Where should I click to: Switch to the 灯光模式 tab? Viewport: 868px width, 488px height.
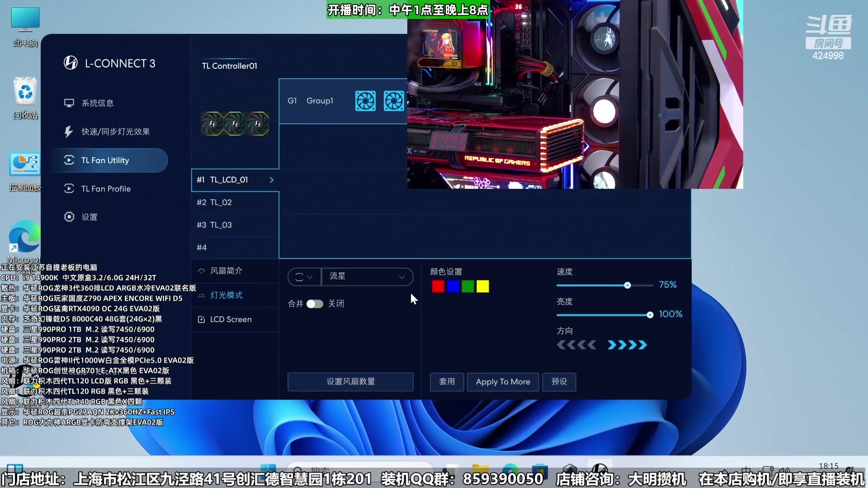[226, 295]
